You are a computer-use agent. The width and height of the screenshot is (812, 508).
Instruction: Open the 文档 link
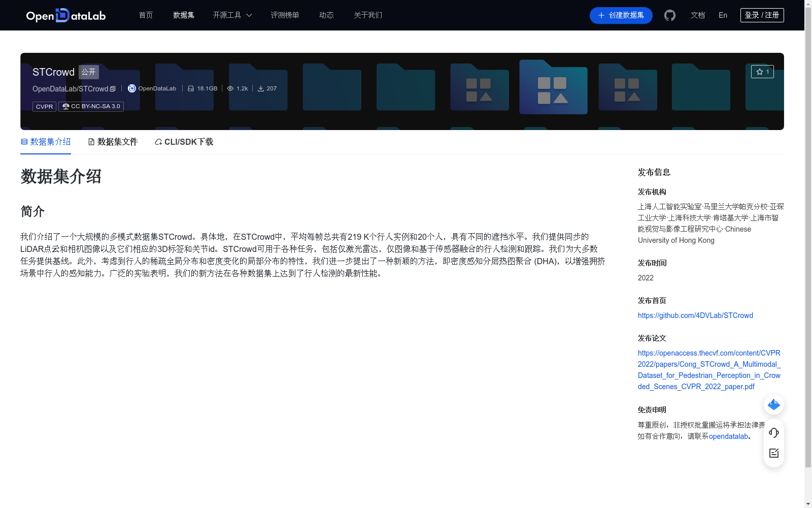point(698,15)
